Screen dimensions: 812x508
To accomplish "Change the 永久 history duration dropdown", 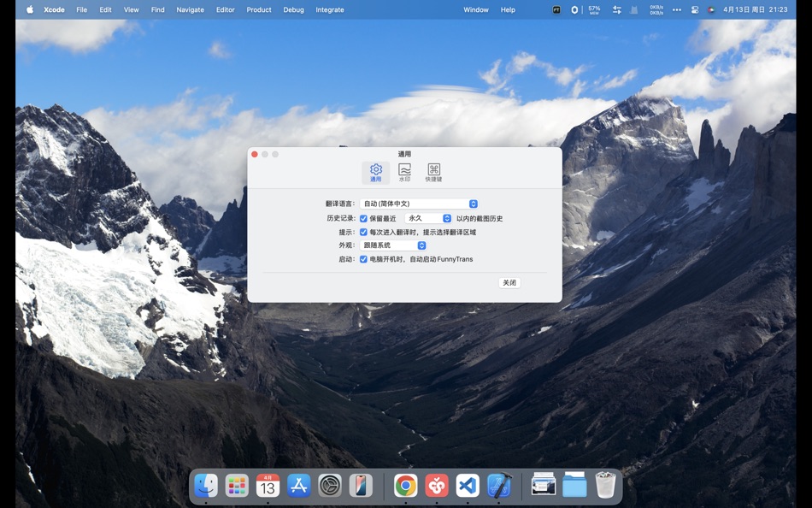I will tap(427, 218).
